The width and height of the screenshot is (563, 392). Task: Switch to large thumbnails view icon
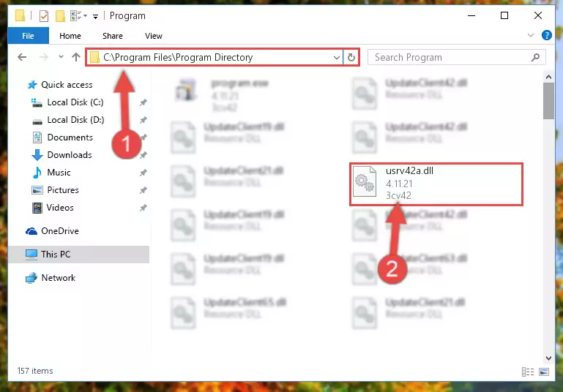[544, 372]
